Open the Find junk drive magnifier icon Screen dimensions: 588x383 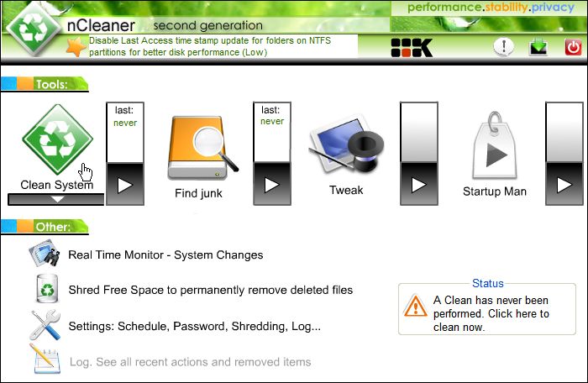pos(202,148)
